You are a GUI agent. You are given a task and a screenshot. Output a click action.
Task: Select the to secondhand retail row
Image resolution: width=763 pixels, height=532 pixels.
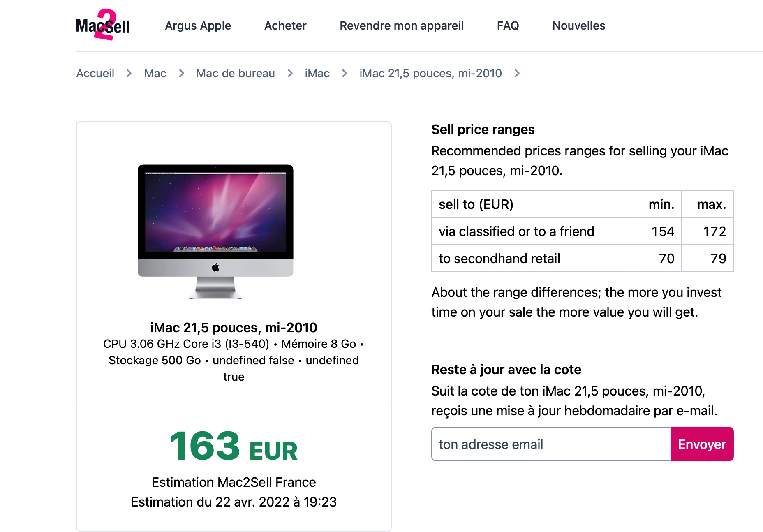(x=499, y=259)
